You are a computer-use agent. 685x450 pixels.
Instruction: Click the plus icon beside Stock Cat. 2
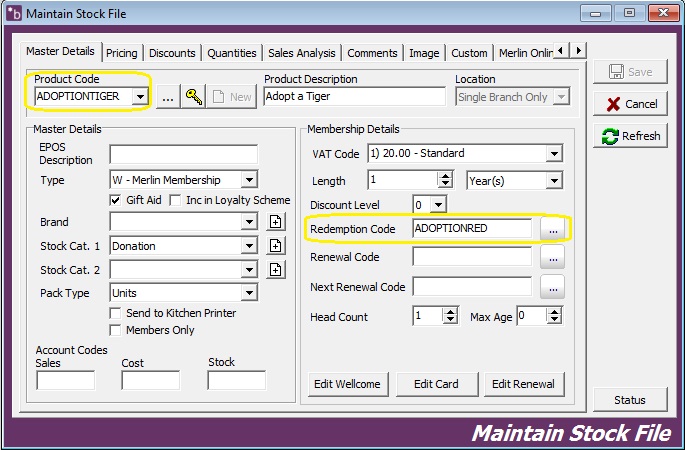(x=276, y=269)
